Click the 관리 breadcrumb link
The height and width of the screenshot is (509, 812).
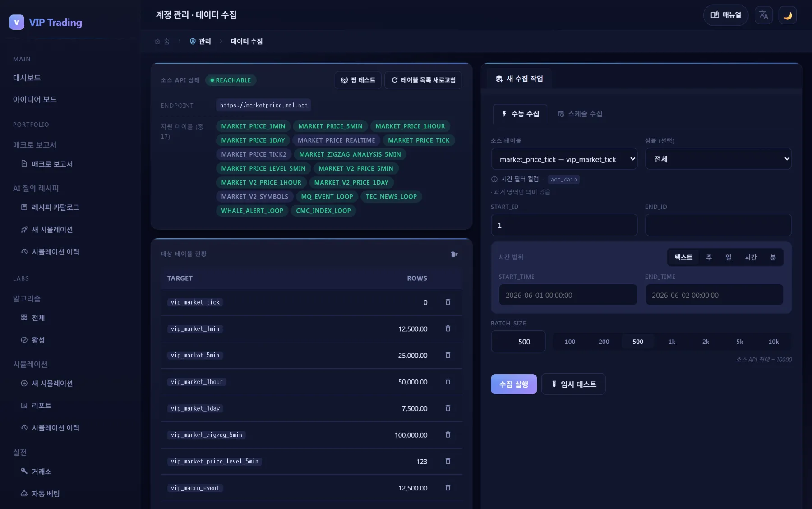click(x=200, y=42)
